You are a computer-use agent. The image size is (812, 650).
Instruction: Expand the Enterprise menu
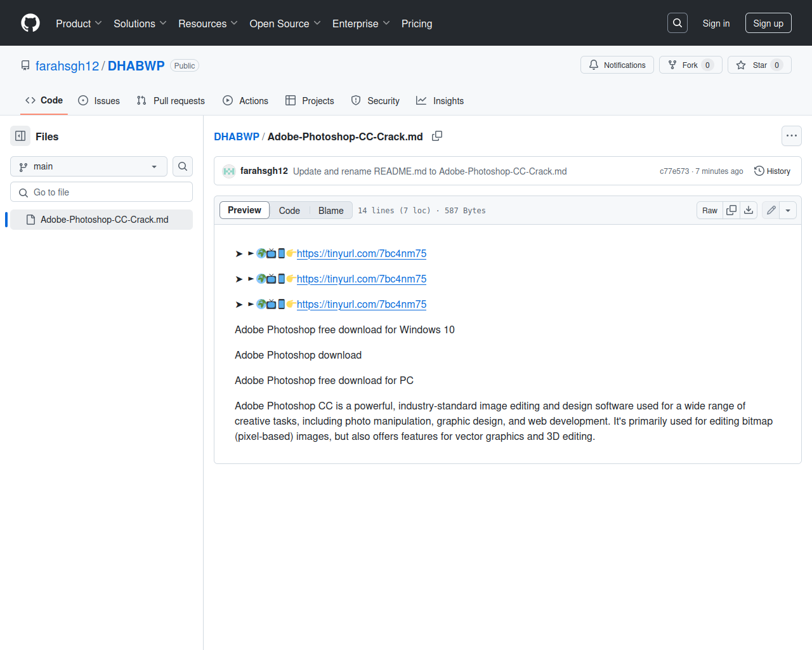(x=361, y=23)
